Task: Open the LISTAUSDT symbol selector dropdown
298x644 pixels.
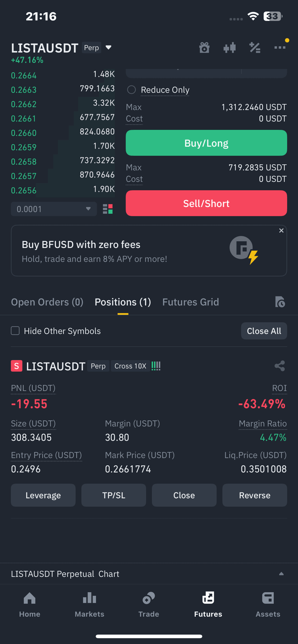Action: [x=62, y=48]
